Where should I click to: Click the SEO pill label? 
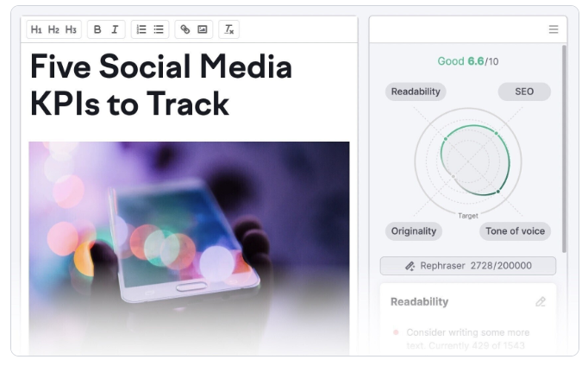pyautogui.click(x=524, y=91)
